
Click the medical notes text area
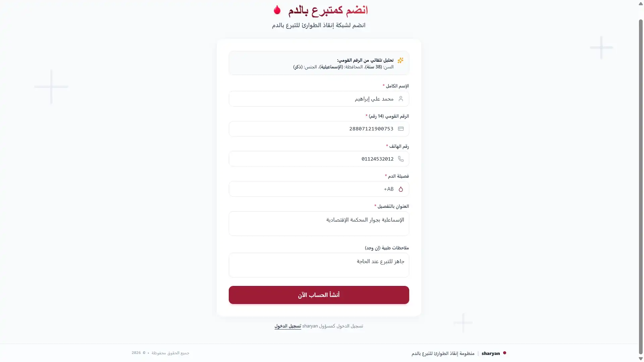(319, 265)
